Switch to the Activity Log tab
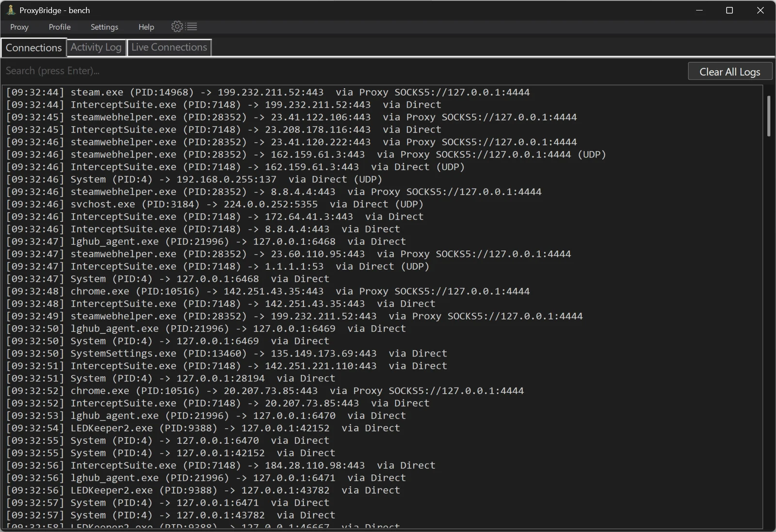Image resolution: width=776 pixels, height=532 pixels. (x=96, y=48)
